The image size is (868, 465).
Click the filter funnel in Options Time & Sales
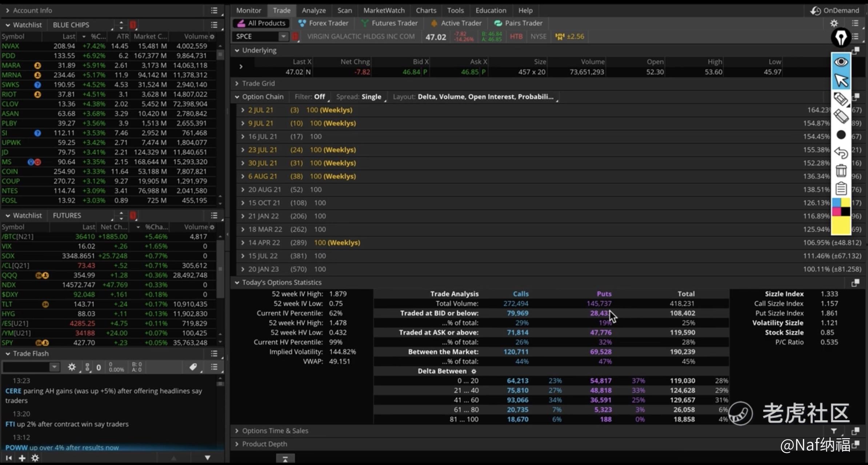click(834, 431)
